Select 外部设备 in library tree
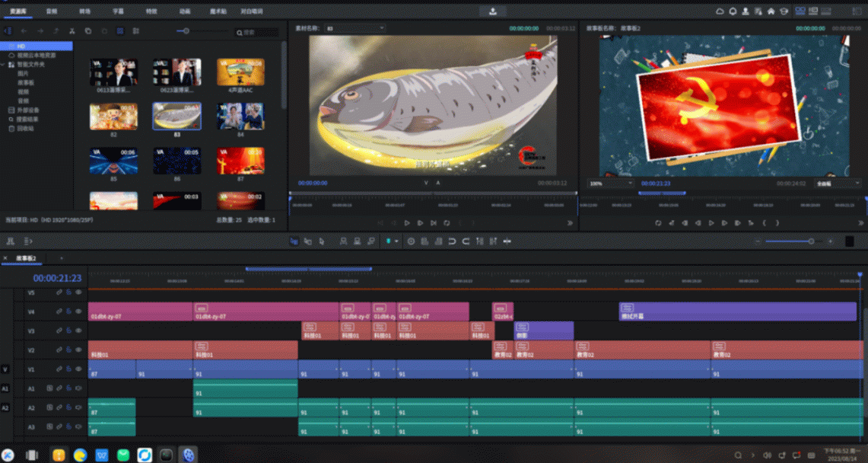The image size is (868, 463). [27, 110]
